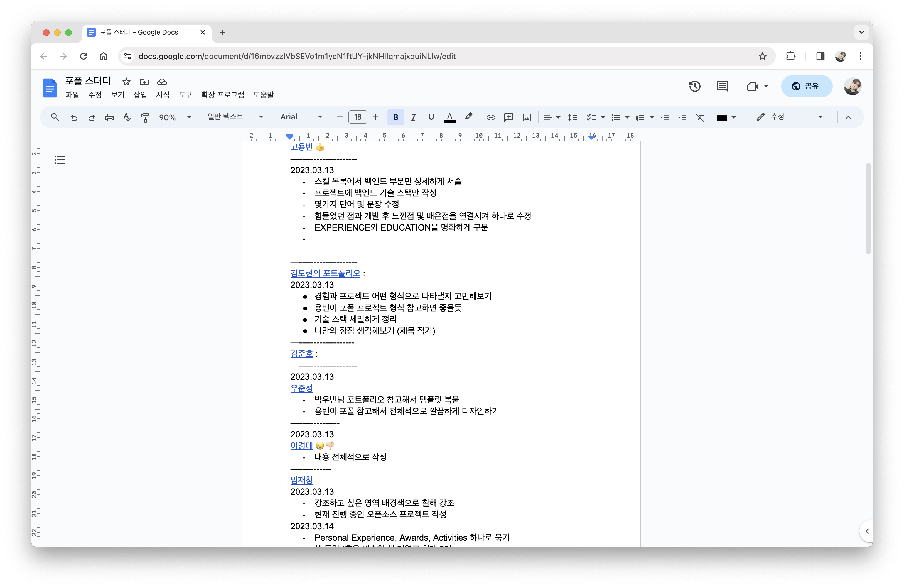
Task: Open the 김도현의 포트폴리오 link
Action: coord(325,273)
